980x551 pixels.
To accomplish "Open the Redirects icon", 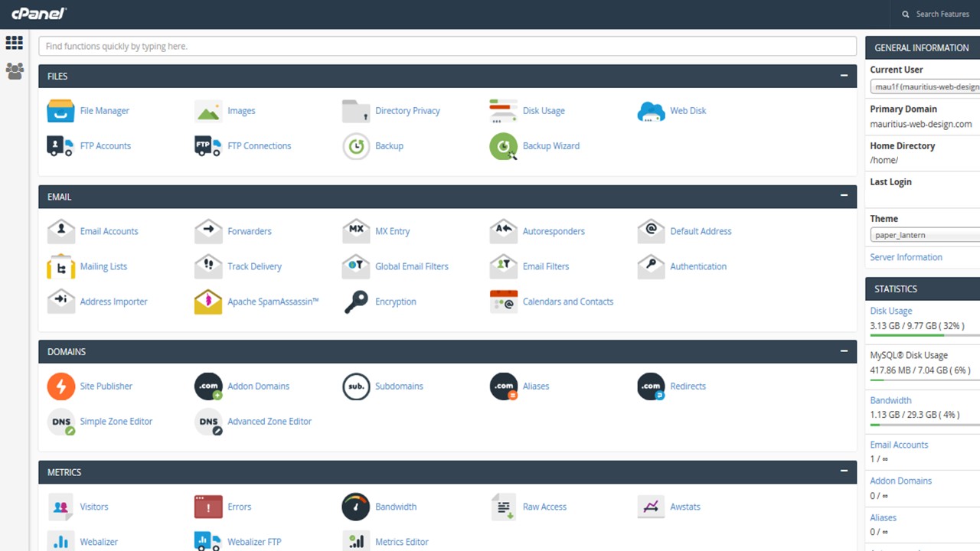I will click(651, 386).
